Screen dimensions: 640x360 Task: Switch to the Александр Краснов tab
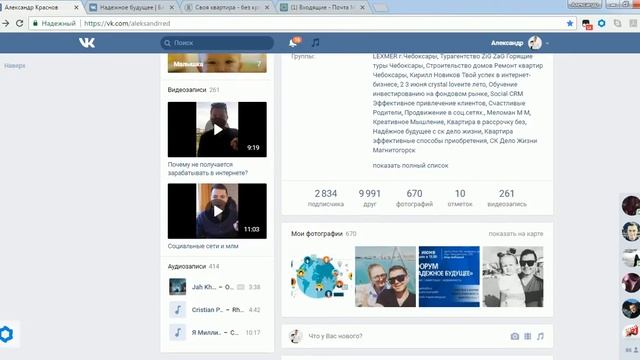click(39, 7)
